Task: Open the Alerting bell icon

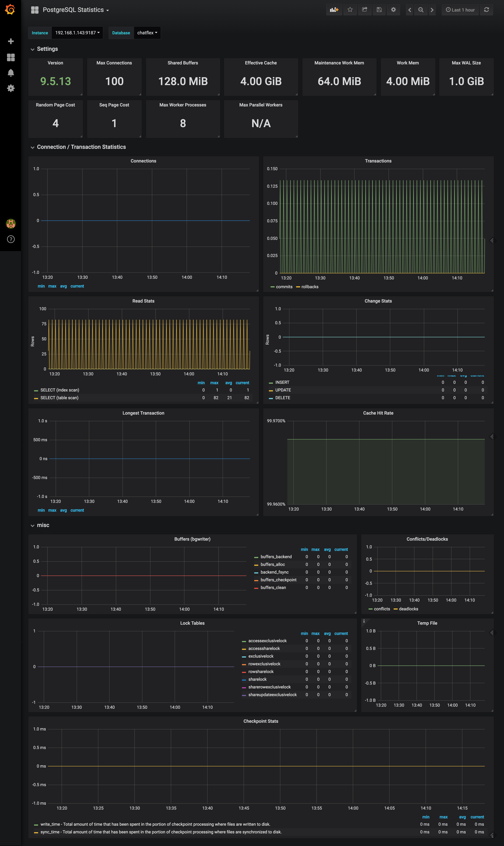Action: click(10, 73)
